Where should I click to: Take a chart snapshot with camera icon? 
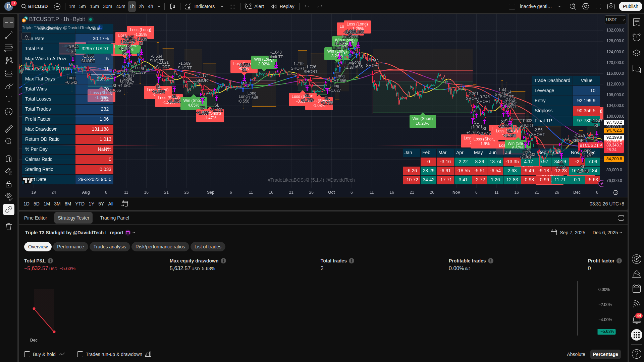point(611,6)
